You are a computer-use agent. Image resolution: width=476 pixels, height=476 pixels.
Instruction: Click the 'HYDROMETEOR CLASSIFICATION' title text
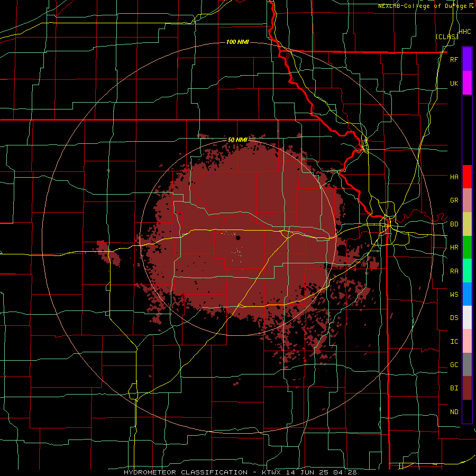186,472
